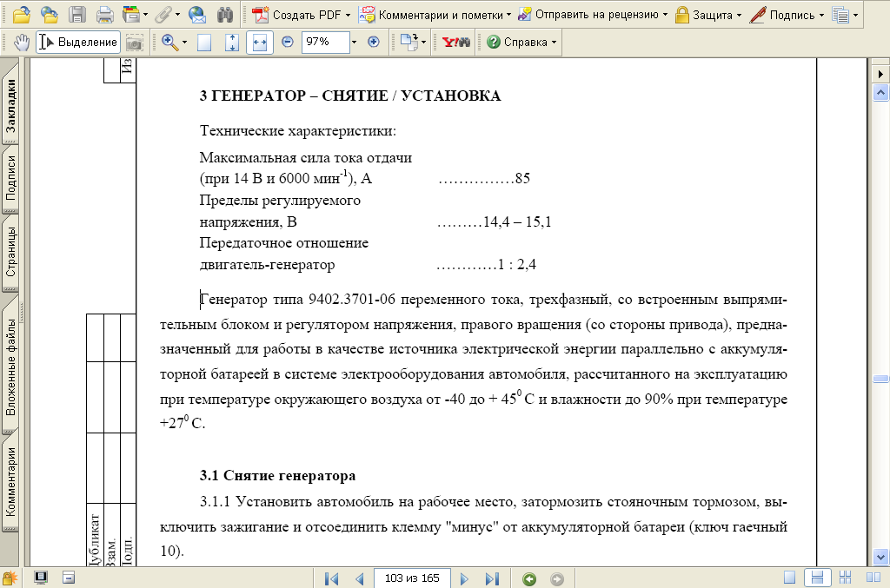Screen dimensions: 890x588
Task: Open the Страницы side tab
Action: [x=10, y=252]
